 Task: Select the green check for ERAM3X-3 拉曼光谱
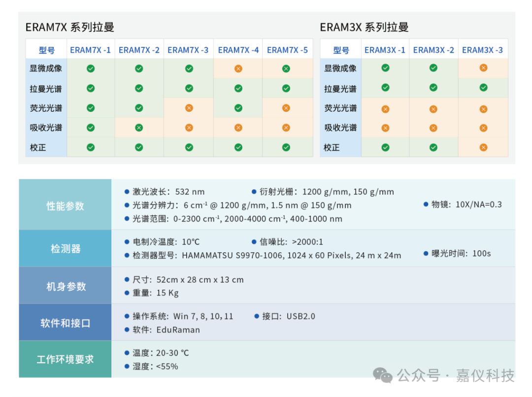(483, 88)
